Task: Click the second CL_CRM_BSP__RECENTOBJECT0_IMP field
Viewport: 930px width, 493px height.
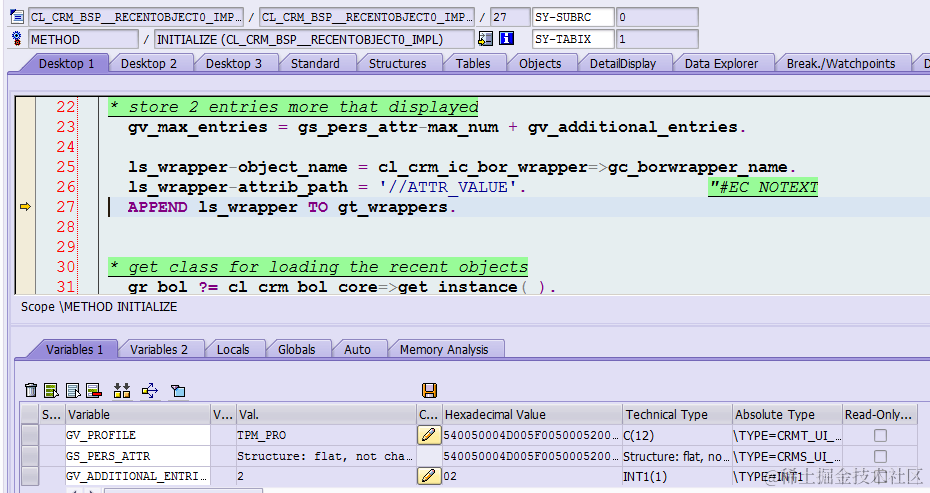Action: click(367, 17)
